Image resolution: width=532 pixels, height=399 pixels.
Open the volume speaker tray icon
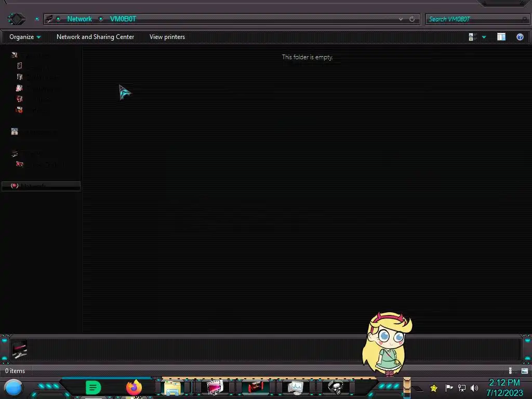pyautogui.click(x=474, y=388)
